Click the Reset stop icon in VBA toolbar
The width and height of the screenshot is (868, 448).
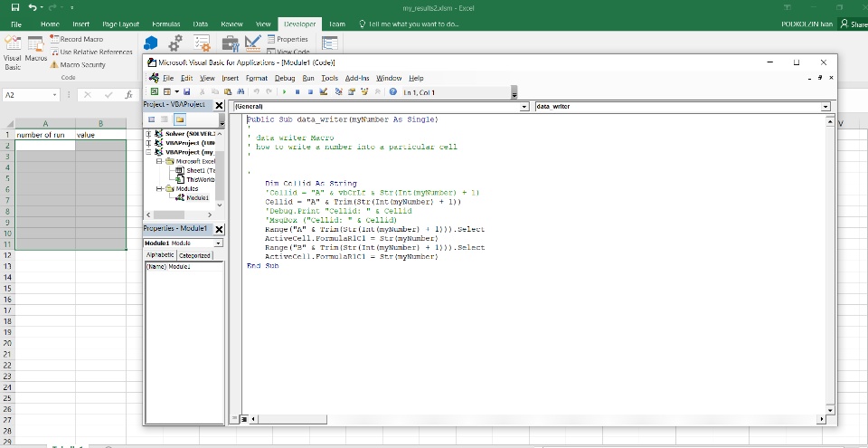(x=309, y=92)
